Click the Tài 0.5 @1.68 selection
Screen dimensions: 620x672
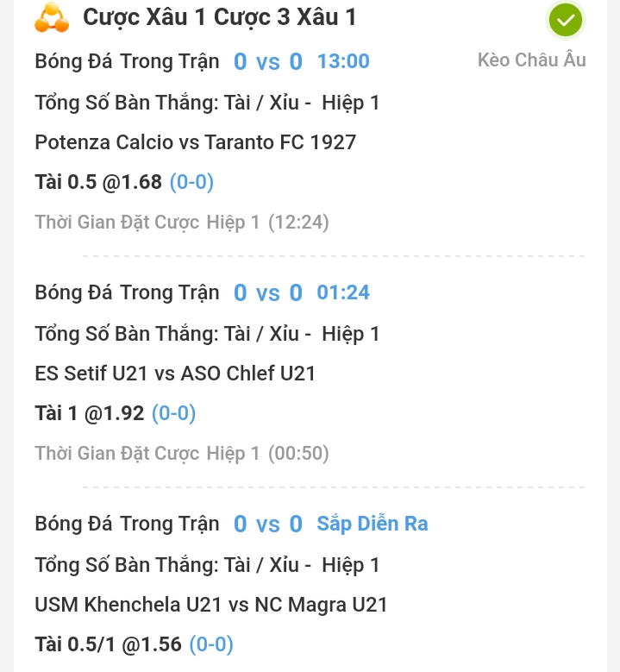98,182
